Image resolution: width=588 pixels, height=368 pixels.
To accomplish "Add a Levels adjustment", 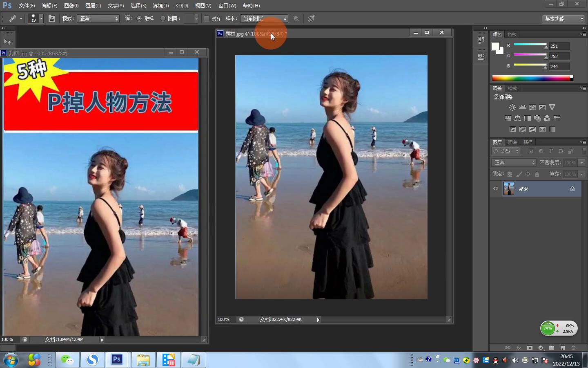I will coord(523,108).
